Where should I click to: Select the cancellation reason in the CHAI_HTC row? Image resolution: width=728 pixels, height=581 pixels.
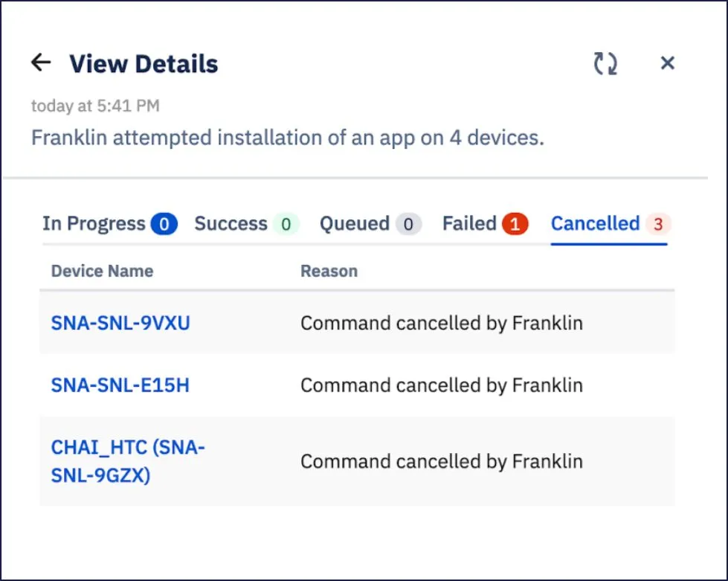442,461
